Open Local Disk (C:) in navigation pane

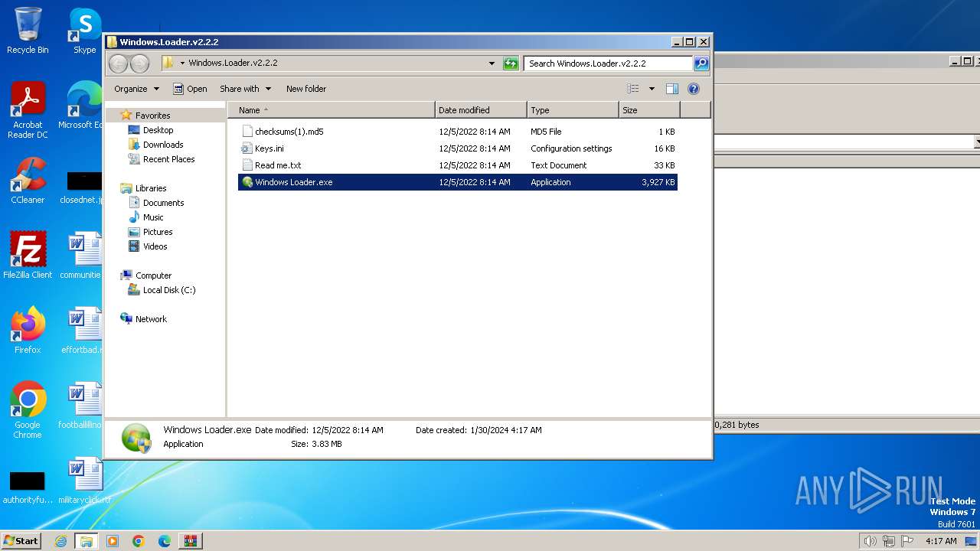(168, 290)
